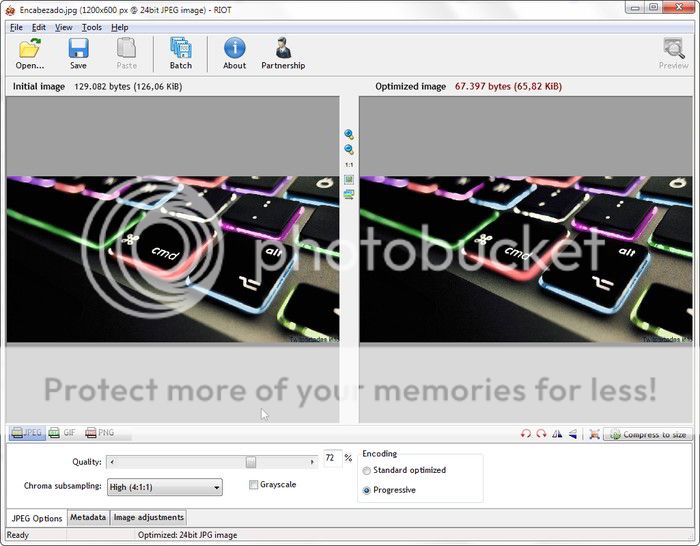Click the Quality slider right arrow

coord(312,462)
